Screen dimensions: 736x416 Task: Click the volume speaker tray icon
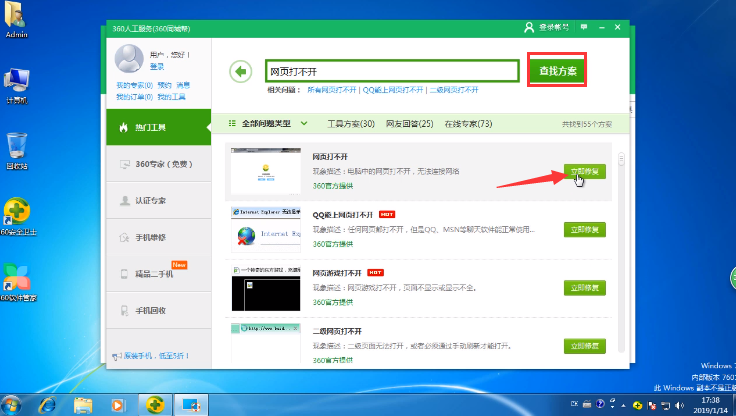pos(680,405)
